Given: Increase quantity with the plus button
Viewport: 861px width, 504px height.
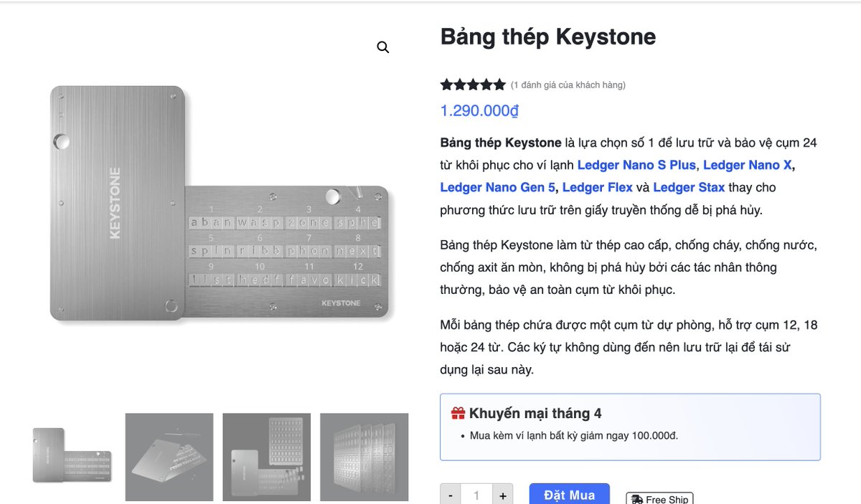Looking at the screenshot, I should [503, 495].
